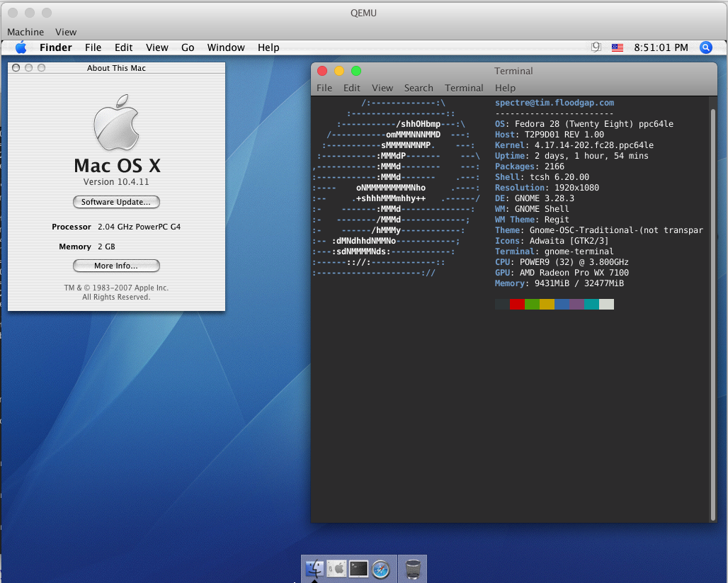Launch Safari from the Dock

[381, 569]
